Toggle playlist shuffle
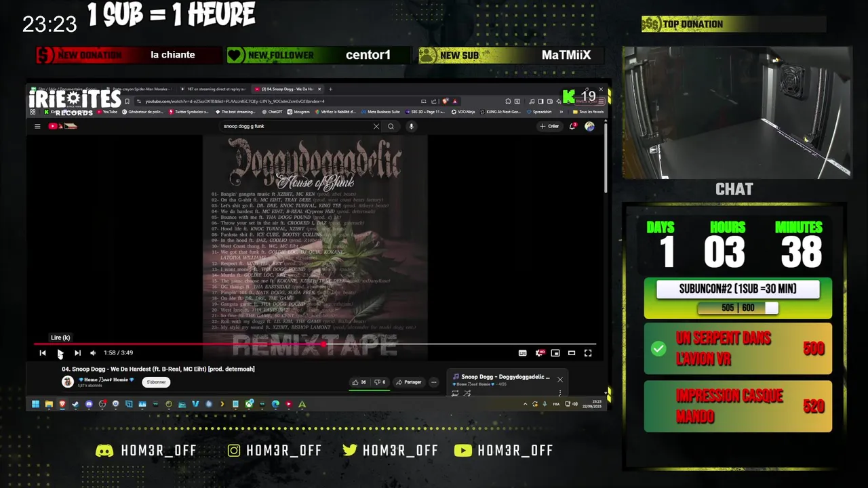This screenshot has width=868, height=488. [x=467, y=393]
